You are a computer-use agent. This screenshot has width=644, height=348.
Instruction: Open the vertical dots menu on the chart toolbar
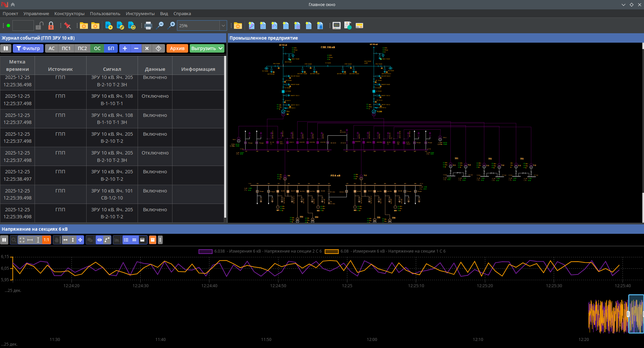160,240
